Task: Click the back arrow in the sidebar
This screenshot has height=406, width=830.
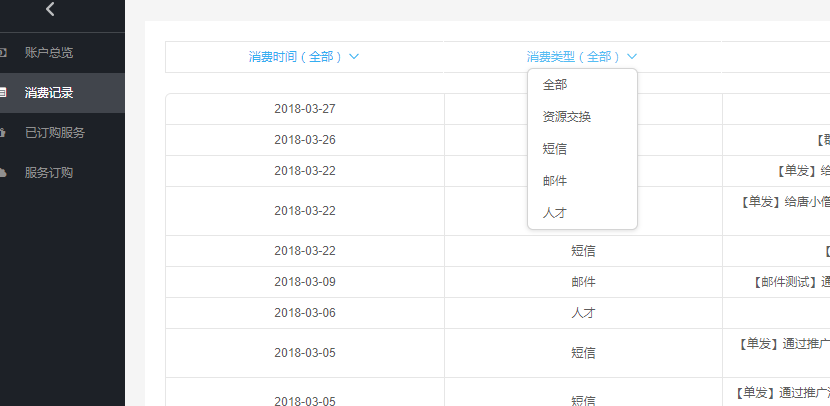Action: [x=50, y=10]
